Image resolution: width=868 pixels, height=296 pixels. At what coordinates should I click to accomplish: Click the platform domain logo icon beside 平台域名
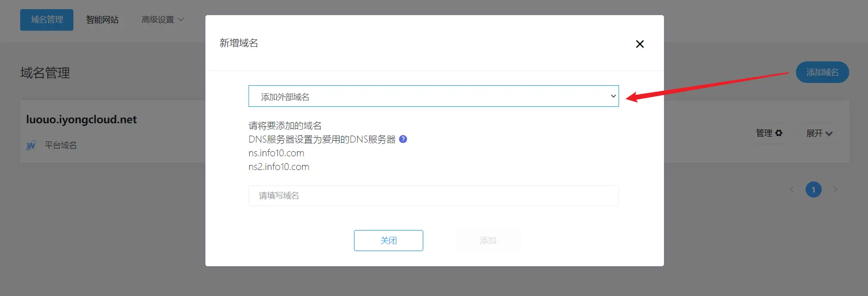coord(31,146)
